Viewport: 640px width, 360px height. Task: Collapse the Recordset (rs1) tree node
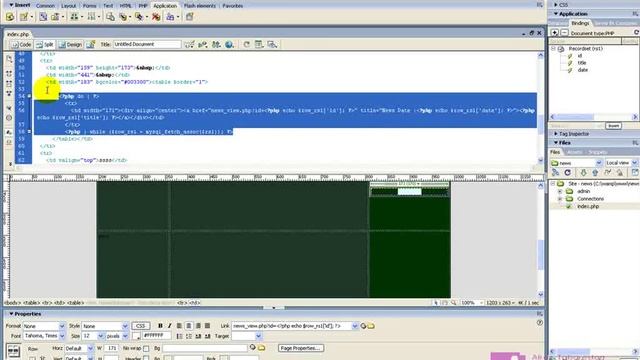coord(553,49)
